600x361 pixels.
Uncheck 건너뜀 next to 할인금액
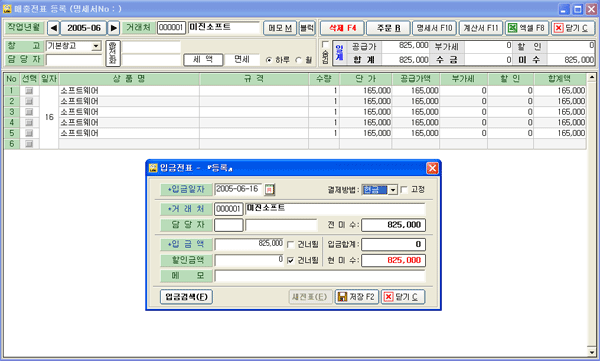290,260
